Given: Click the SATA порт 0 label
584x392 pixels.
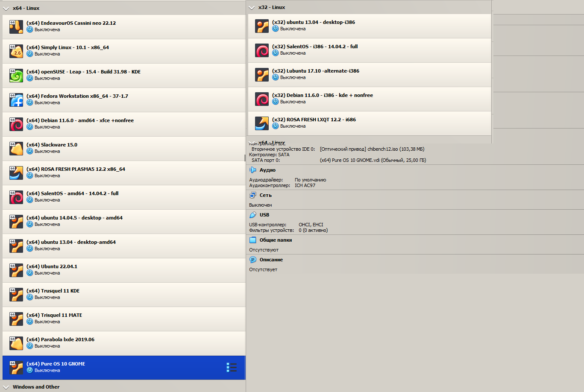Looking at the screenshot, I should tap(266, 160).
